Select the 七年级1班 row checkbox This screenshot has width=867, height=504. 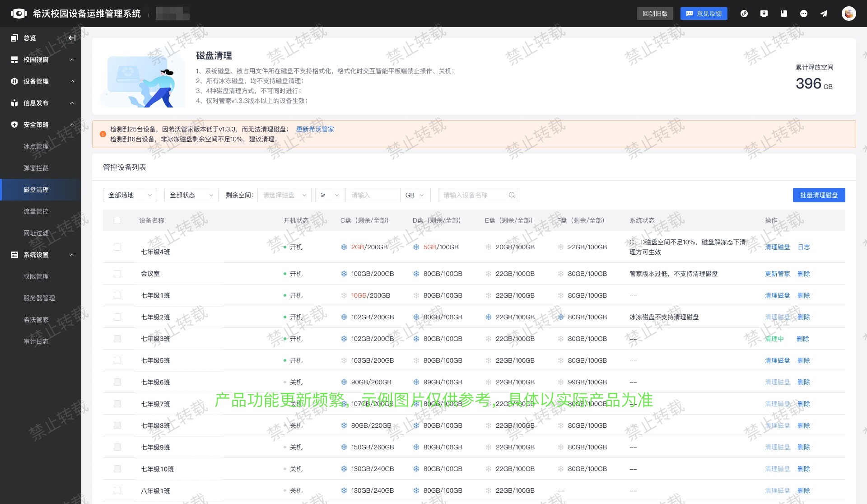(117, 295)
